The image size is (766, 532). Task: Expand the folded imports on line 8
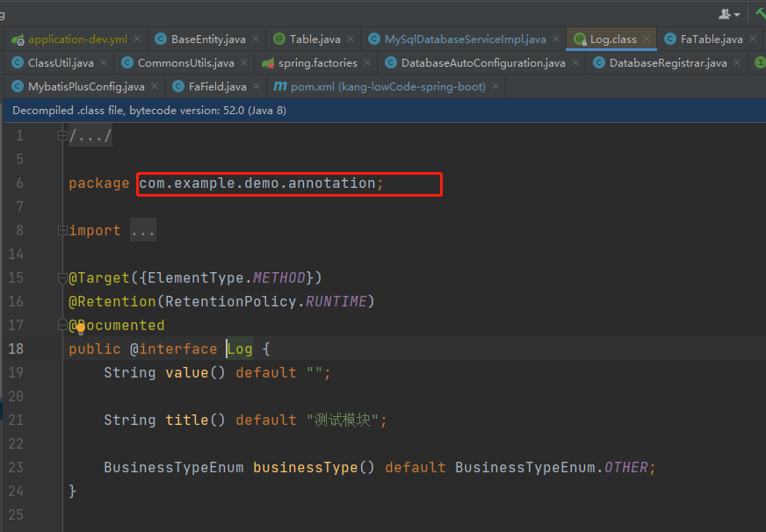pyautogui.click(x=62, y=230)
